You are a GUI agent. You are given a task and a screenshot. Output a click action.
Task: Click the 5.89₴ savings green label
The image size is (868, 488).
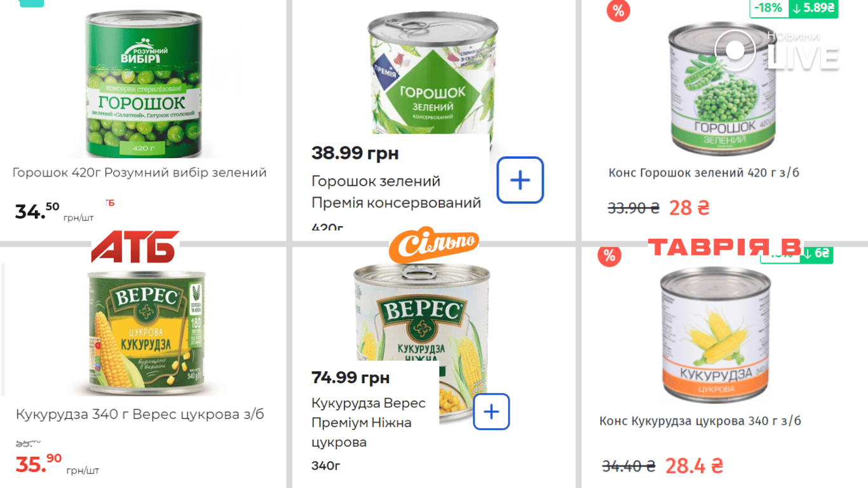813,8
